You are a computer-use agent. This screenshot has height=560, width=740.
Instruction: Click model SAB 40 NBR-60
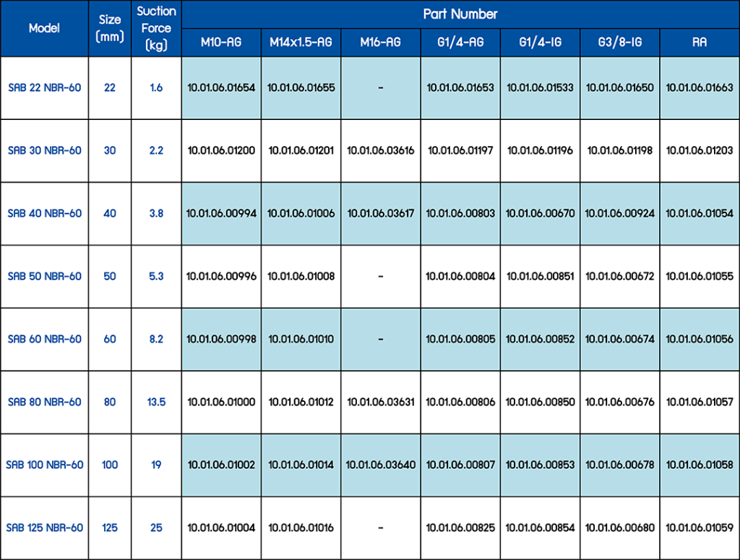click(x=44, y=213)
